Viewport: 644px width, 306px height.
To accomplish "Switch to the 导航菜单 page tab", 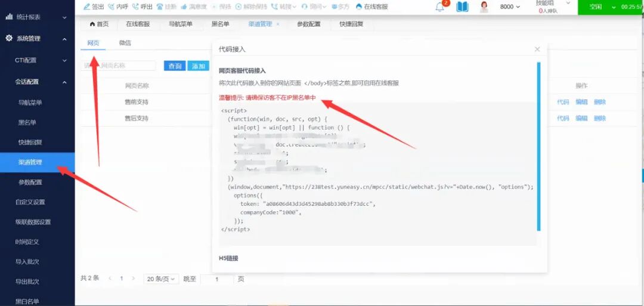I will [180, 24].
